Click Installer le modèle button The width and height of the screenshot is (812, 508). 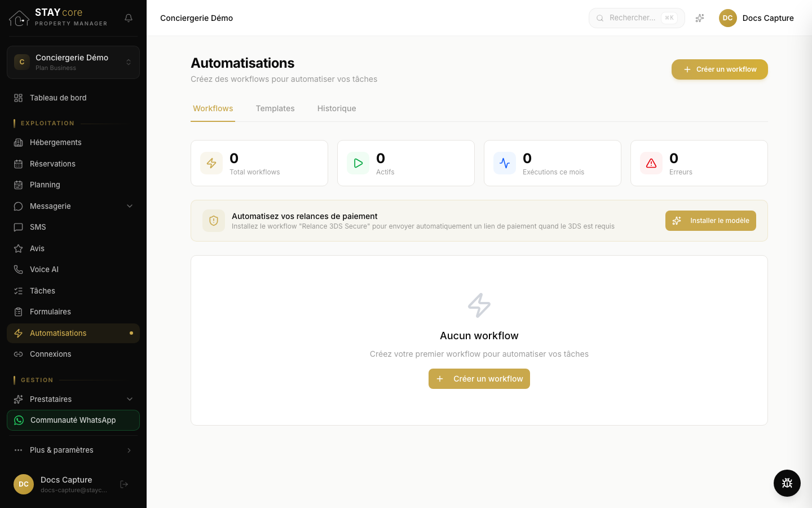[710, 221]
